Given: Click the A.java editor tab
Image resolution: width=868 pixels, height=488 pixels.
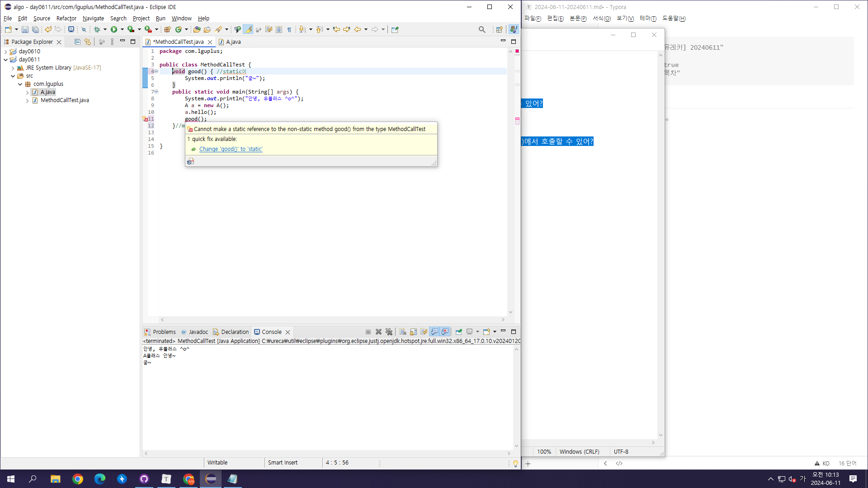Looking at the screenshot, I should pyautogui.click(x=233, y=42).
